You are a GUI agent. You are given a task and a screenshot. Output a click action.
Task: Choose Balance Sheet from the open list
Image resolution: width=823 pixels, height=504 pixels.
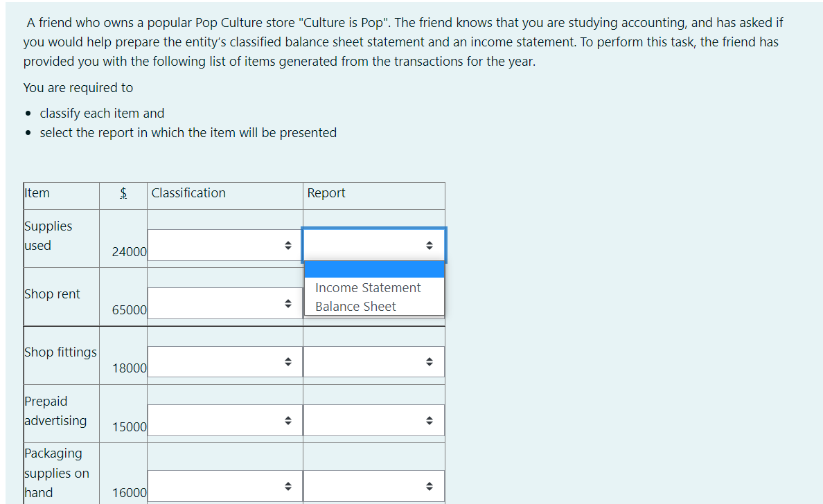point(355,307)
